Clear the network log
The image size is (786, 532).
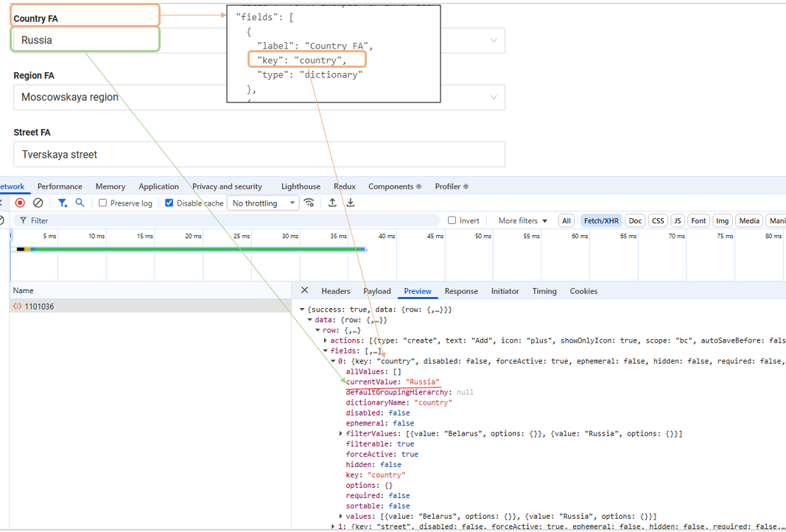click(x=38, y=203)
